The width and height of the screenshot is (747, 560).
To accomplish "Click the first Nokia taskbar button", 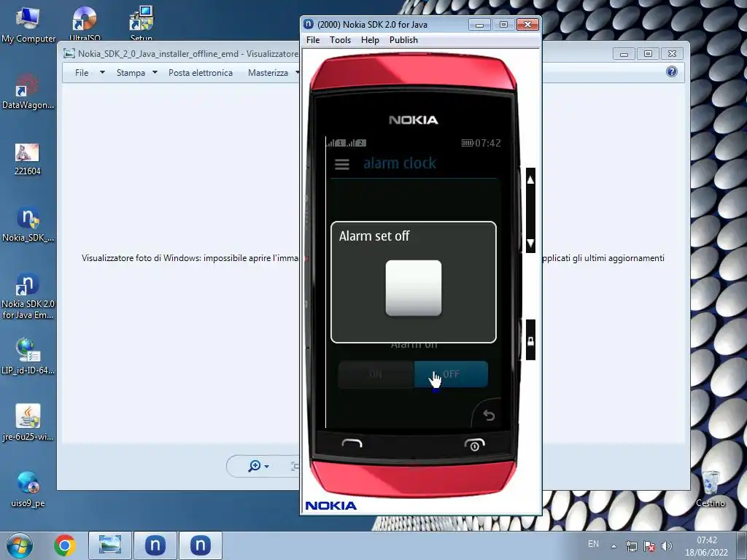I will coord(155,545).
